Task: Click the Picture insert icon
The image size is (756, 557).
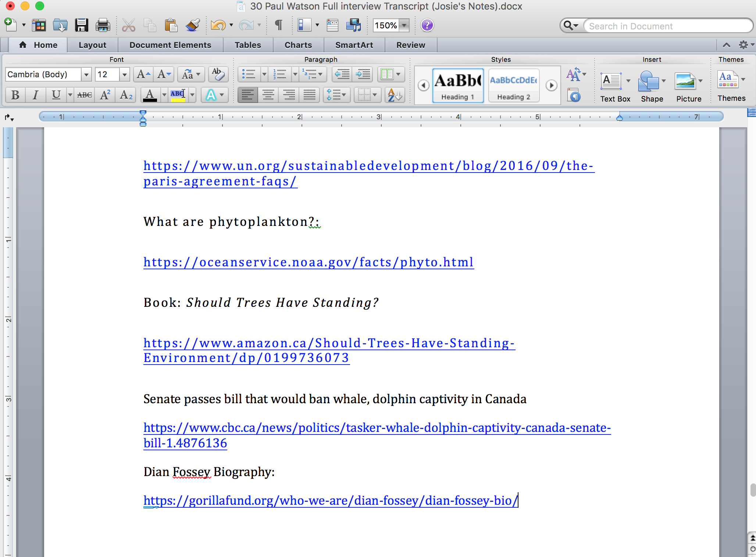Action: (685, 81)
